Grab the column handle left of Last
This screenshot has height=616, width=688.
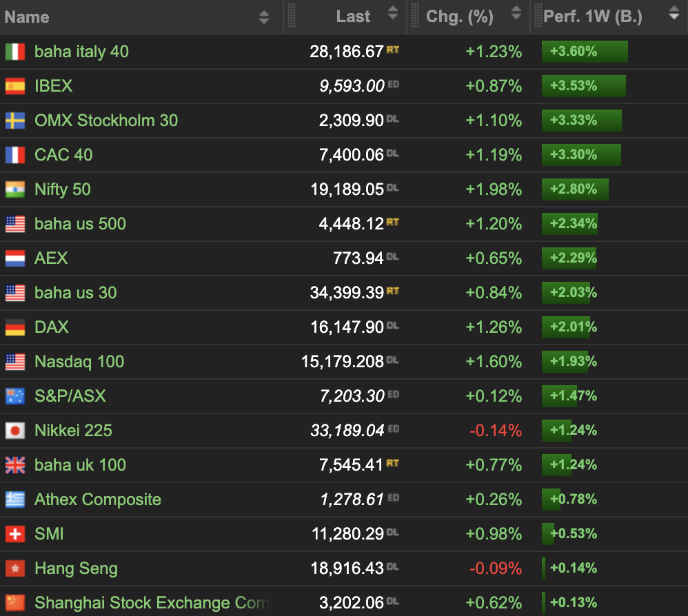click(292, 15)
